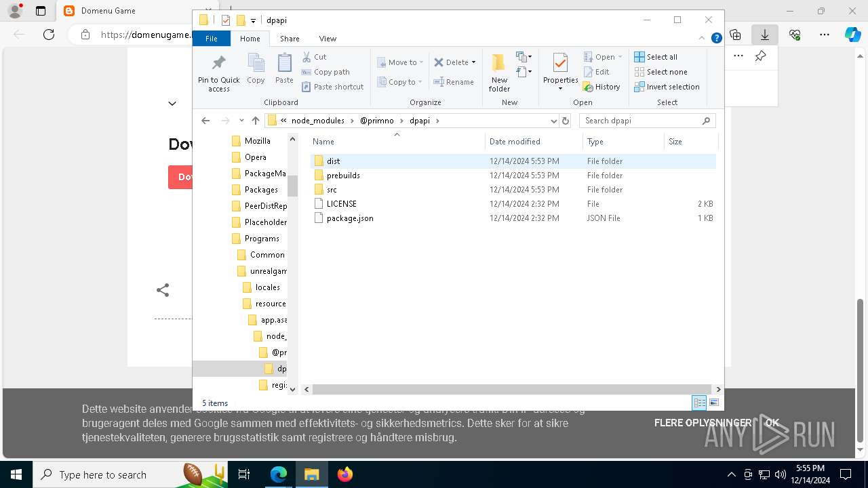868x488 pixels.
Task: Switch to large icons view layout
Action: point(714,403)
